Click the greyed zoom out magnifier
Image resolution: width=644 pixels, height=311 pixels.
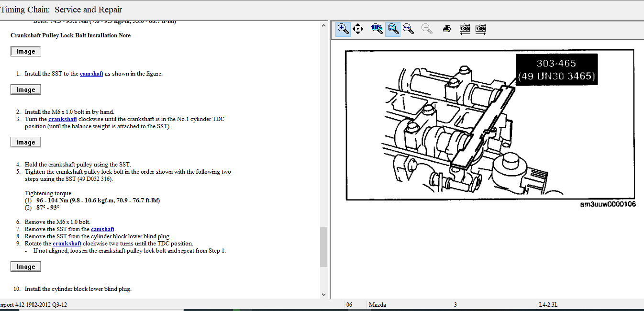click(427, 29)
